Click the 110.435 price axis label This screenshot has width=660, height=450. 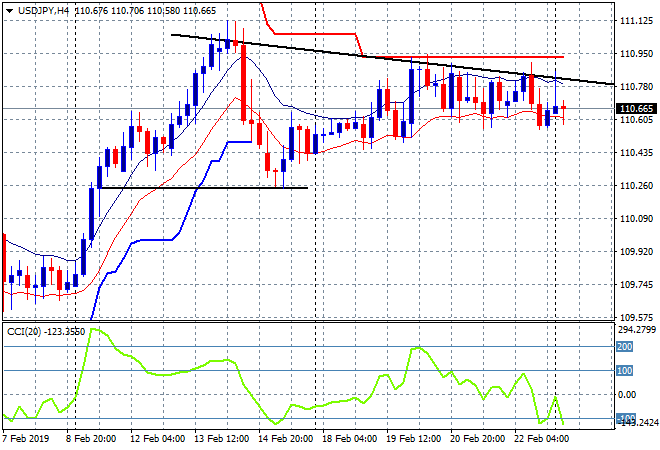[x=636, y=152]
